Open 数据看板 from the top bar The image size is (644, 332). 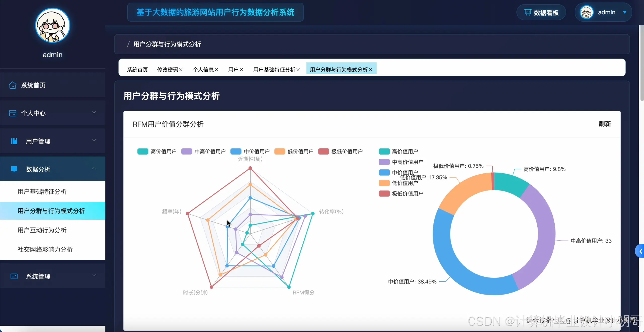(541, 12)
